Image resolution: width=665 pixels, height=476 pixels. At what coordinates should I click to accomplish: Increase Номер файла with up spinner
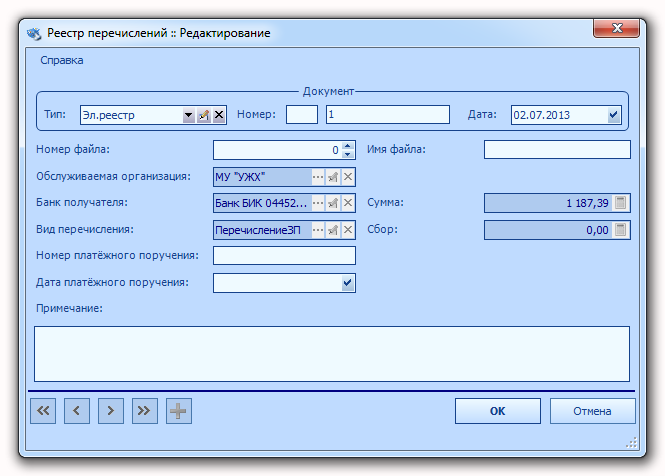[x=348, y=146]
